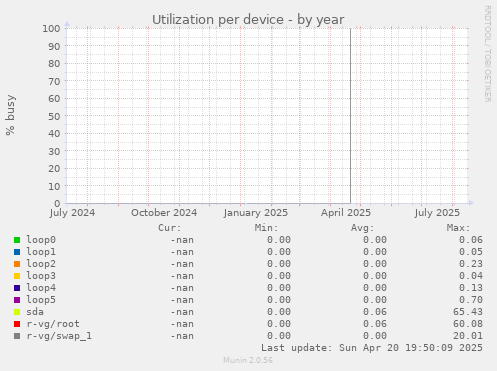Click the Cur: column header
This screenshot has width=497, height=371.
[170, 228]
